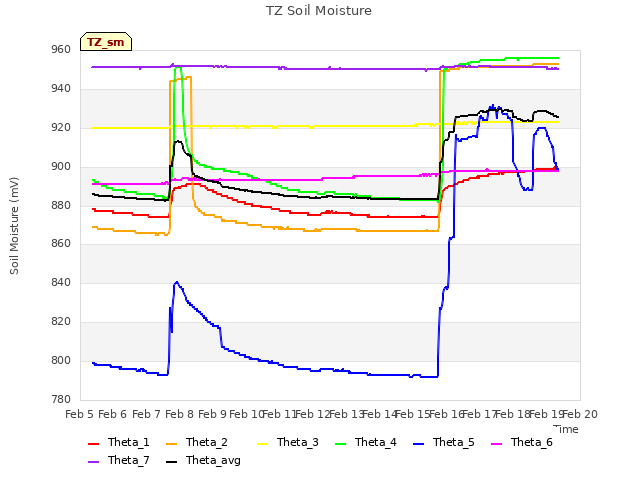Toggle Theta_7 legend entry
This screenshot has width=640, height=480.
click(119, 460)
